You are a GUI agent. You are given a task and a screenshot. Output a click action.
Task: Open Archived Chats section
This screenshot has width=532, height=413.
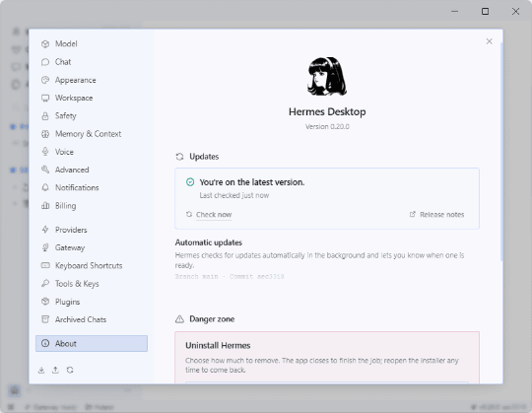pyautogui.click(x=92, y=319)
